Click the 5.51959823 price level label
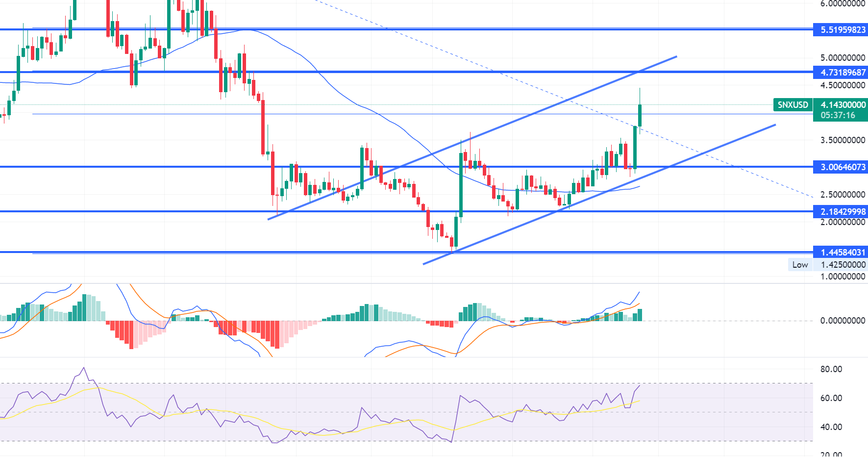 tap(841, 30)
